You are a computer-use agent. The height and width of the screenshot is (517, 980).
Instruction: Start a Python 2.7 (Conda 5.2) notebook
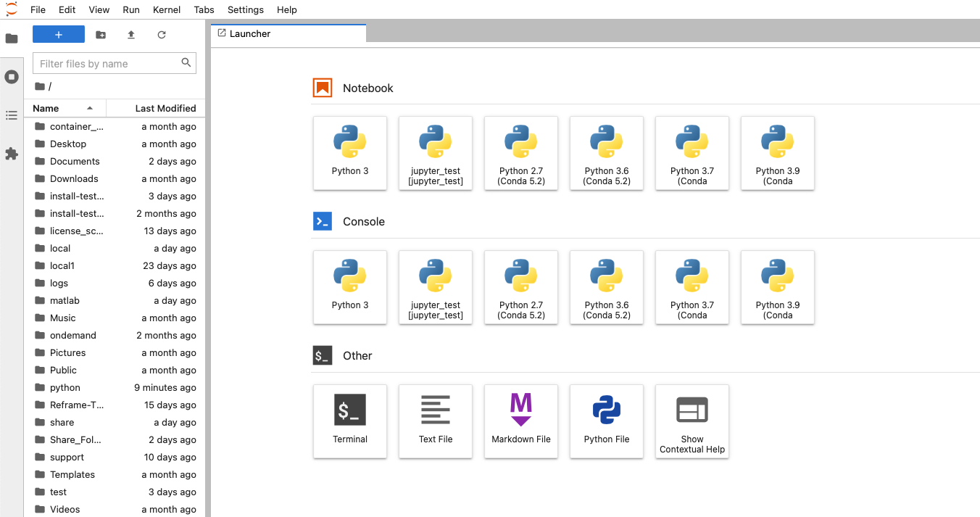point(521,153)
